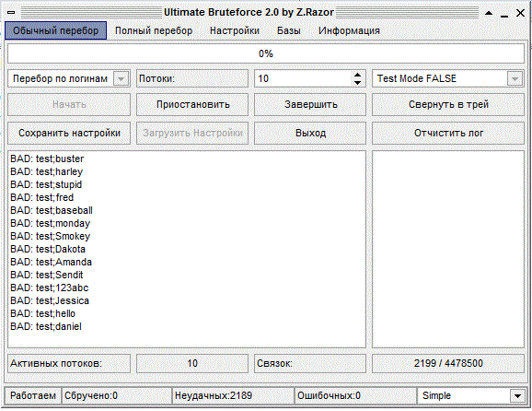This screenshot has height=411, width=532.
Task: Click the Сохранить настройки button
Action: (x=69, y=133)
